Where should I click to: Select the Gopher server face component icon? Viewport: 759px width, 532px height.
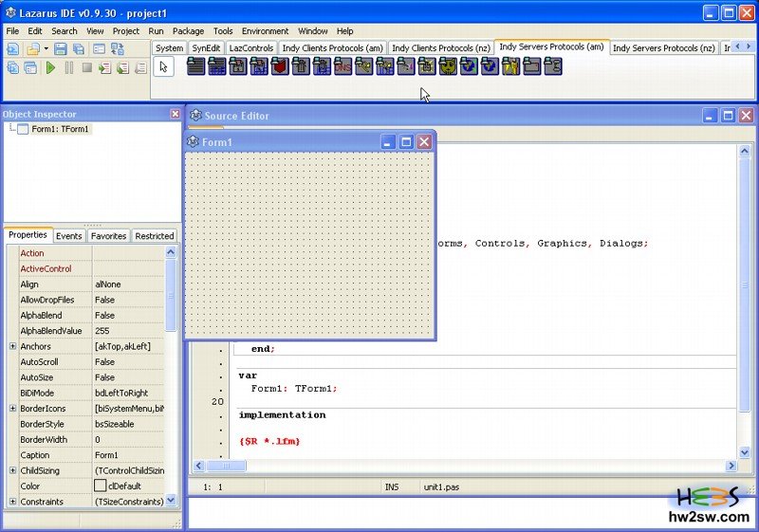(448, 66)
